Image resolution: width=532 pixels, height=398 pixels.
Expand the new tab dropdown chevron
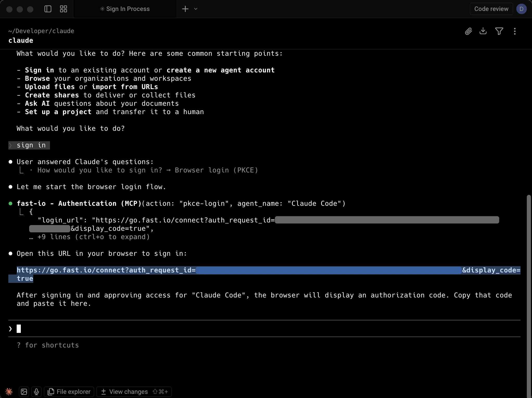(x=196, y=9)
